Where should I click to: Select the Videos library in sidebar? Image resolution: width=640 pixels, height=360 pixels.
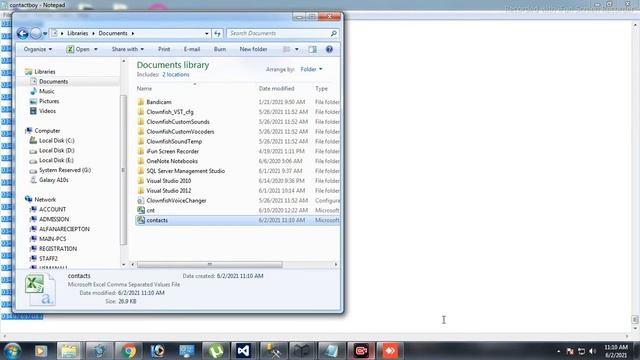click(47, 111)
